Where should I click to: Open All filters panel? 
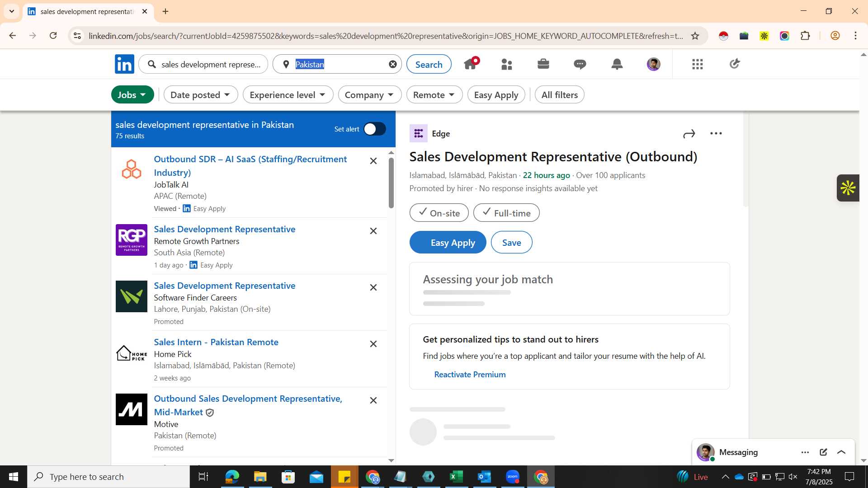pos(560,95)
